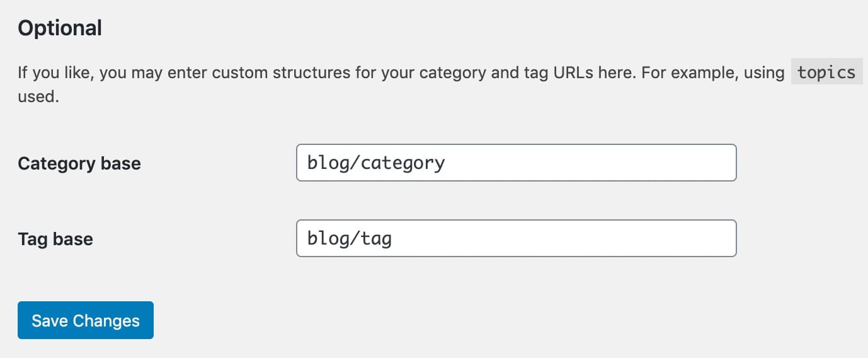The width and height of the screenshot is (868, 358).
Task: Select the Optional section heading
Action: pyautogui.click(x=60, y=28)
